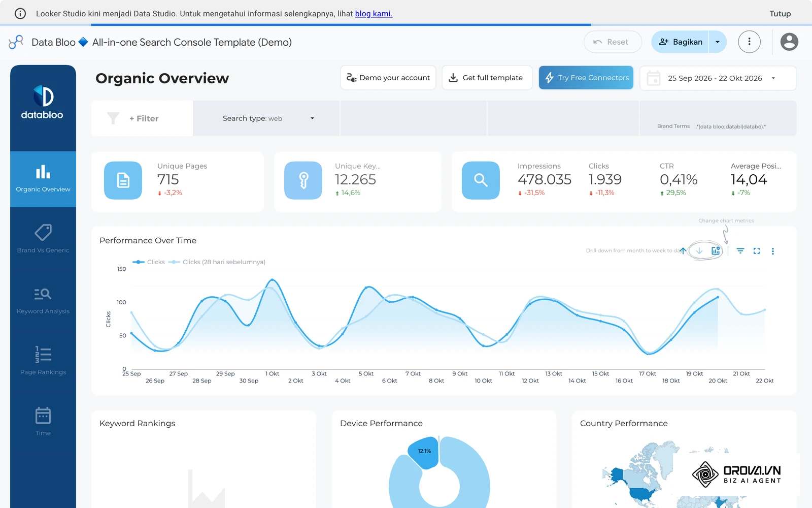Go to the Keyword Analysis page
812x508 pixels.
pyautogui.click(x=43, y=301)
